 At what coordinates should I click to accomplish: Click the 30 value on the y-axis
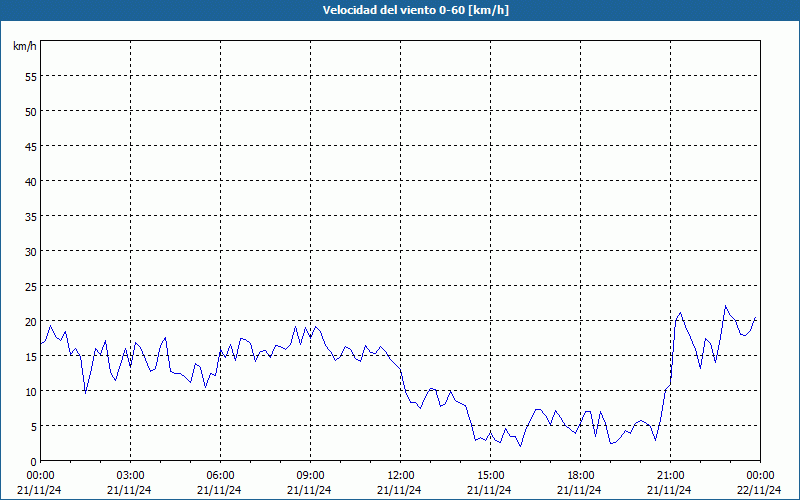click(31, 252)
